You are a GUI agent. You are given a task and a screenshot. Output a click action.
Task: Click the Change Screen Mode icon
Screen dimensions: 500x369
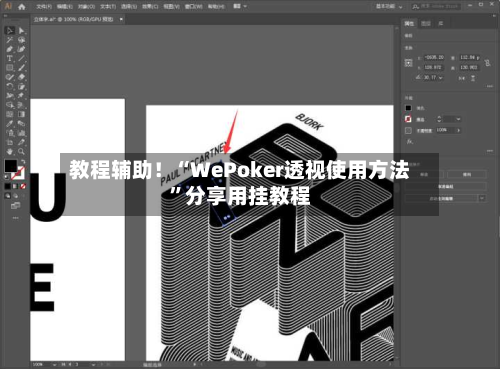(15, 206)
